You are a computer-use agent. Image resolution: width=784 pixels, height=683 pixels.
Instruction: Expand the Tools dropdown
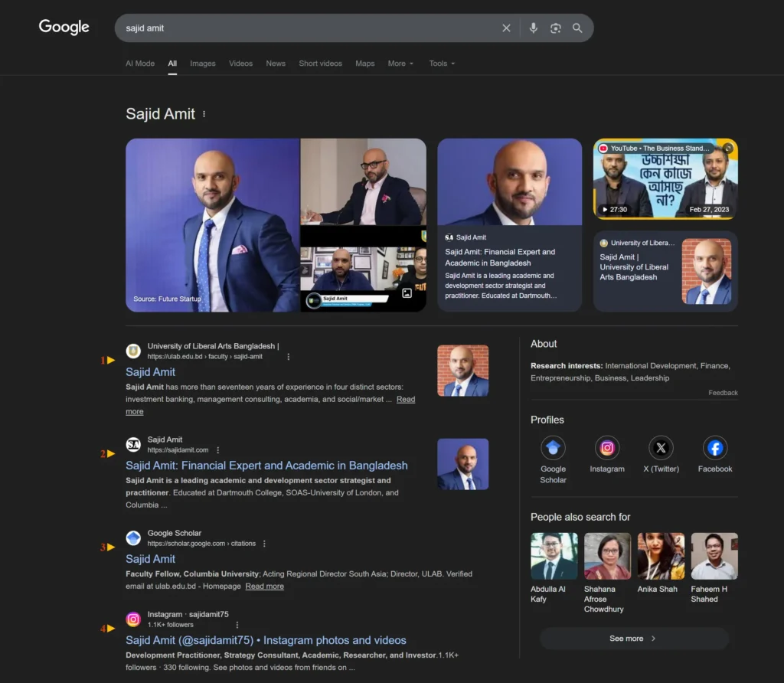pos(442,64)
